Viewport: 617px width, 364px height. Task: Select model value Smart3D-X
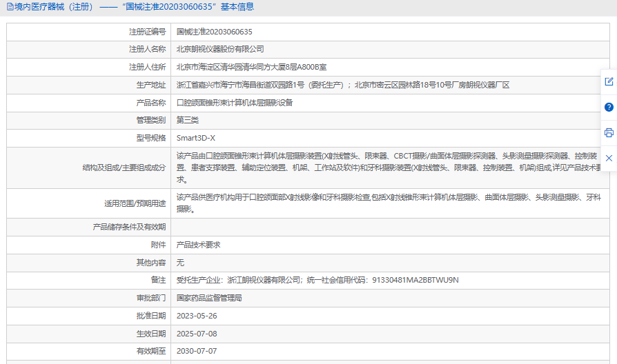tap(196, 138)
